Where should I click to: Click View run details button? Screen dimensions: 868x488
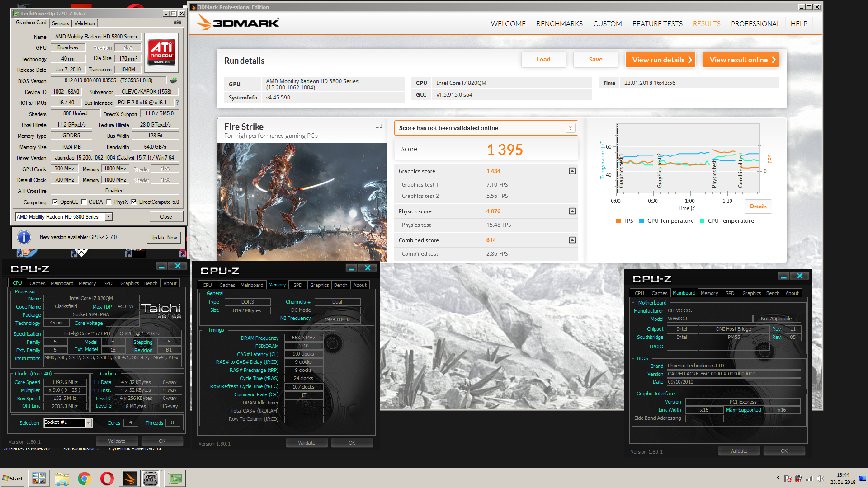pyautogui.click(x=660, y=60)
